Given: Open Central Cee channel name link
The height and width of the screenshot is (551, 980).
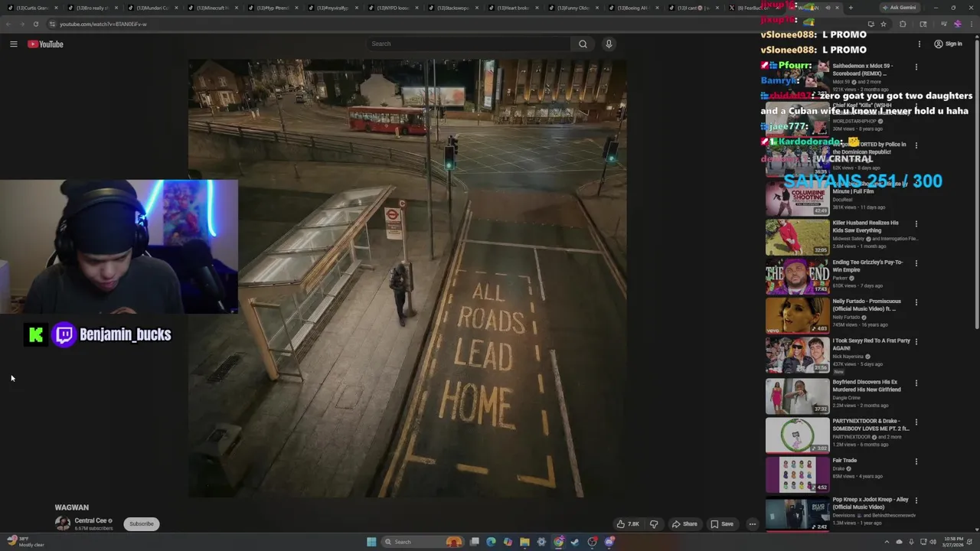Looking at the screenshot, I should point(90,520).
